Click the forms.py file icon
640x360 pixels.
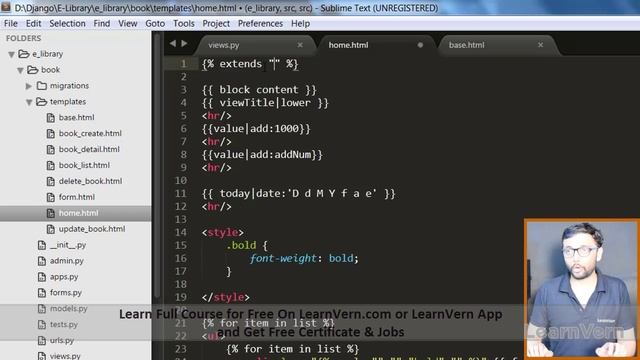point(42,293)
